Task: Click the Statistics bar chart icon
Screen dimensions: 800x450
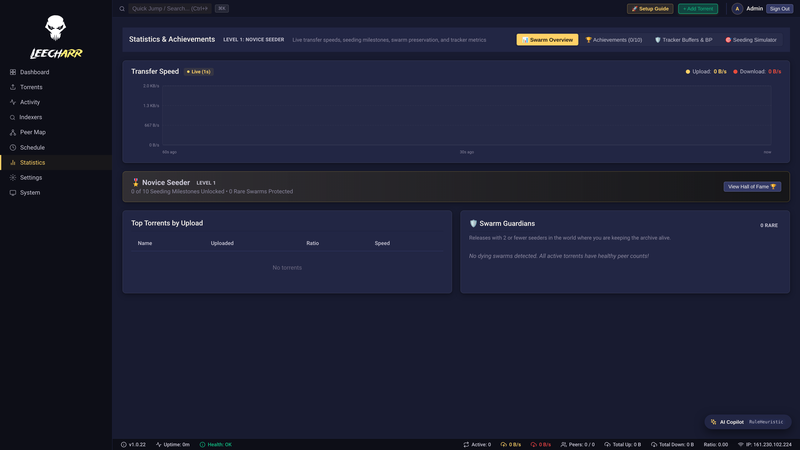Action: [x=13, y=162]
